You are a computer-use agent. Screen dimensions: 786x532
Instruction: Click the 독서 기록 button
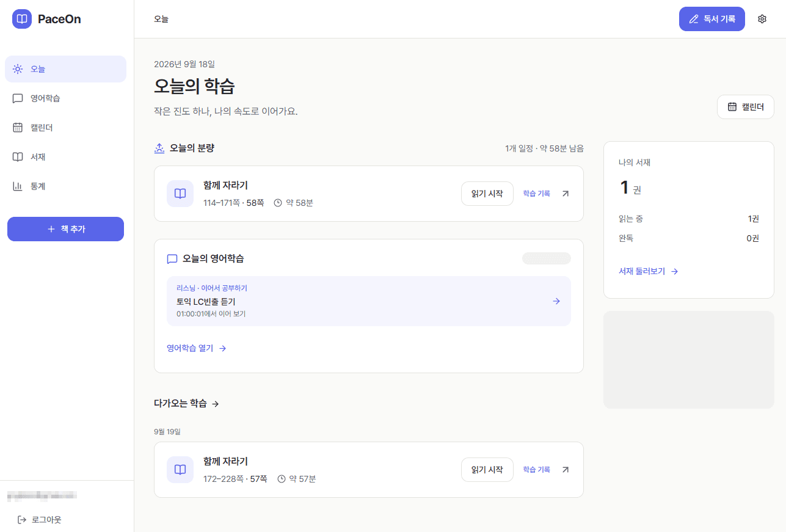(712, 19)
